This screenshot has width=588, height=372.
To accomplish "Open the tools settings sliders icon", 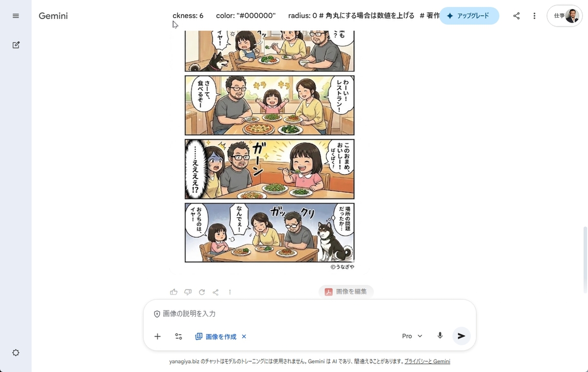I will 178,336.
